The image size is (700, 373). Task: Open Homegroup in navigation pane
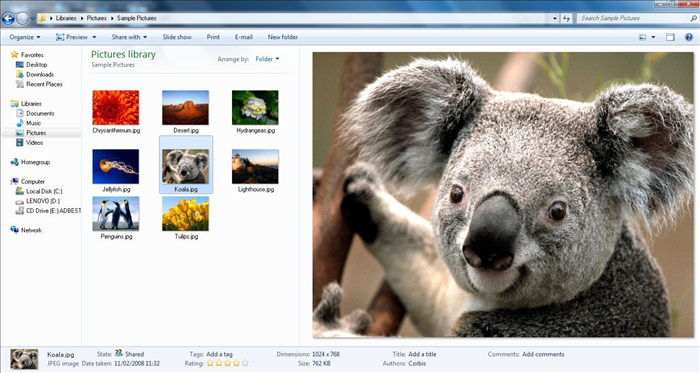(x=30, y=162)
